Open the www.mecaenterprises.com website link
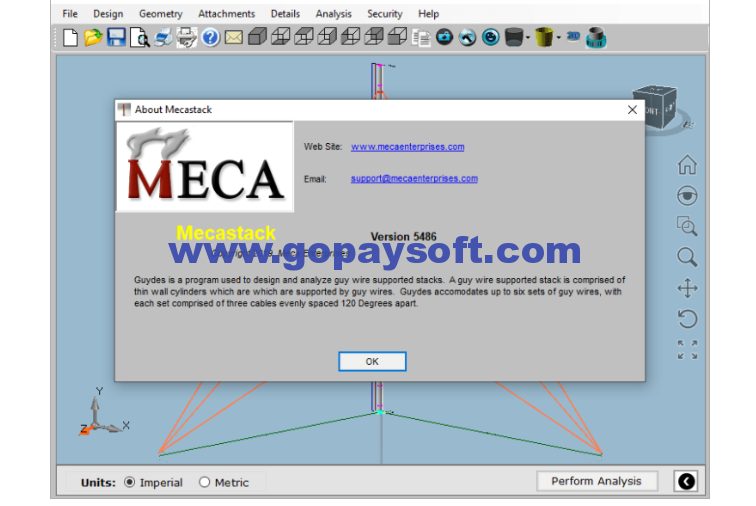This screenshot has height=506, width=756. point(407,147)
